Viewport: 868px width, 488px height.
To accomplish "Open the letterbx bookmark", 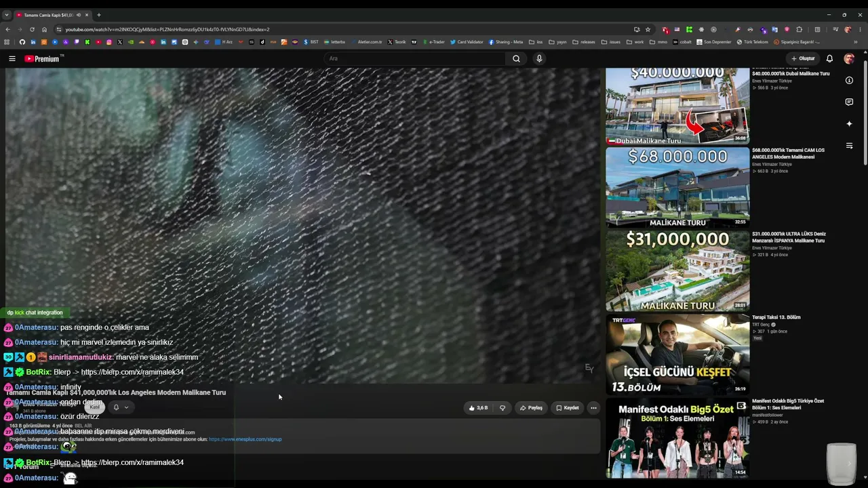I will coord(334,42).
